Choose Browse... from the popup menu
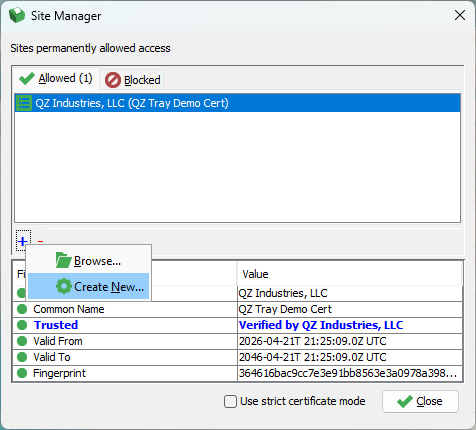The width and height of the screenshot is (476, 430). 88,260
